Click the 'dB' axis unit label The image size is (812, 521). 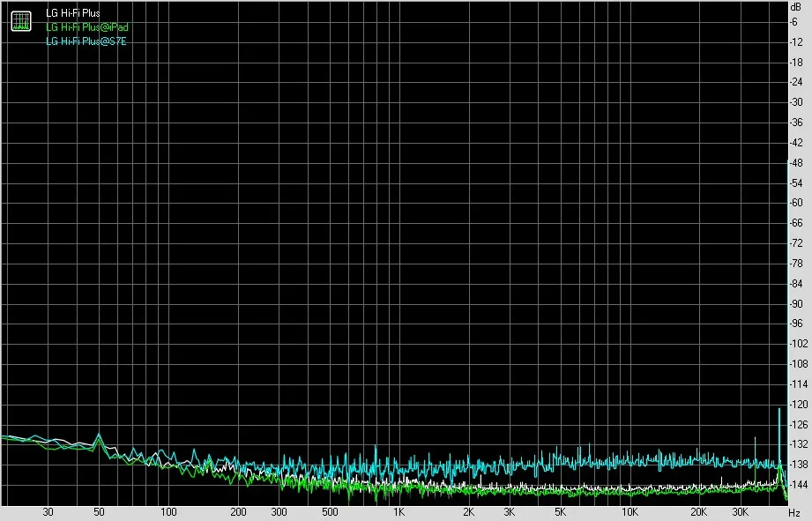tap(796, 7)
